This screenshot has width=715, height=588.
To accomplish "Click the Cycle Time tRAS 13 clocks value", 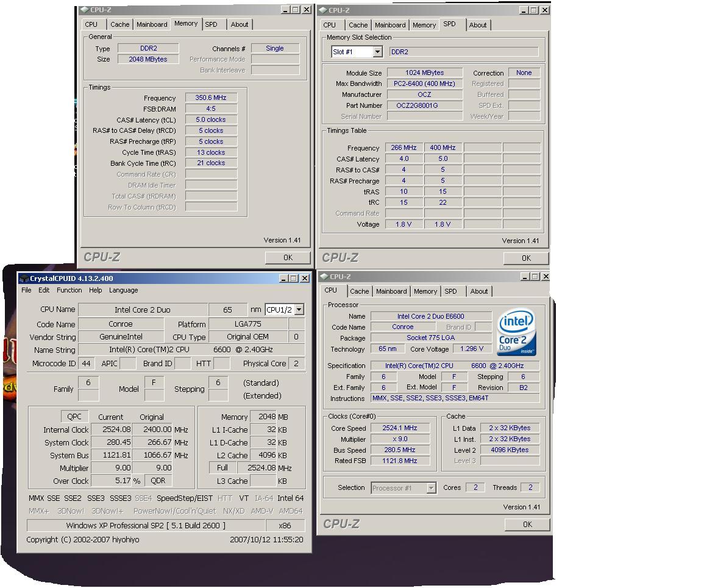I will click(211, 152).
